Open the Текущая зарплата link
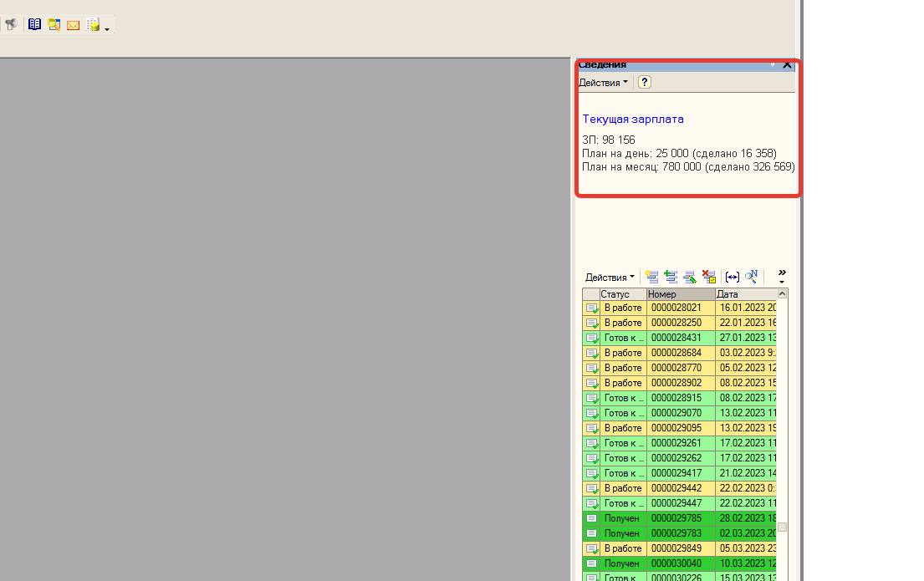The height and width of the screenshot is (581, 924). click(x=633, y=119)
